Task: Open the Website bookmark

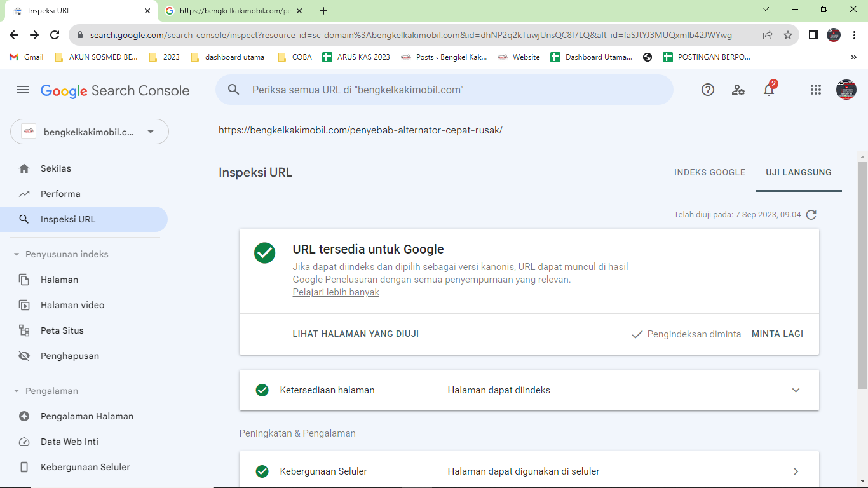Action: point(519,57)
